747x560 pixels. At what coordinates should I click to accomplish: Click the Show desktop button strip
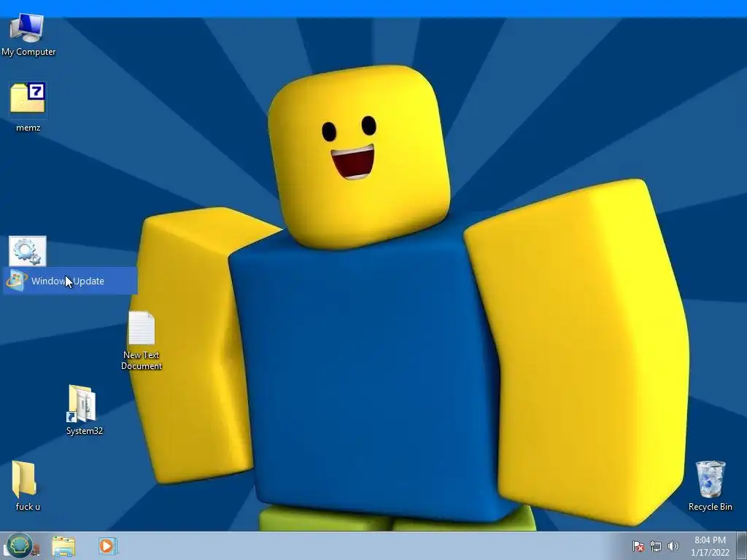(x=742, y=545)
